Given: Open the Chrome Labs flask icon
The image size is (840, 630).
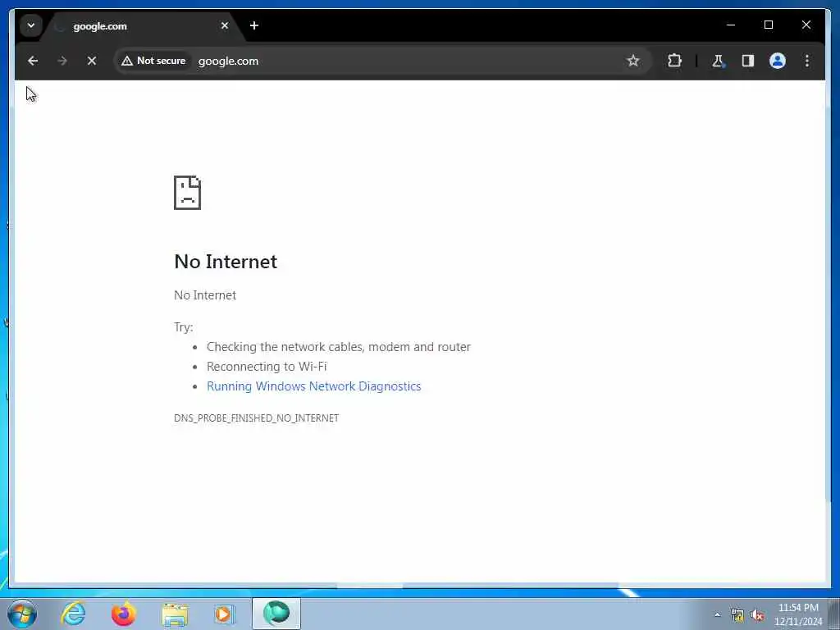Looking at the screenshot, I should (x=718, y=61).
